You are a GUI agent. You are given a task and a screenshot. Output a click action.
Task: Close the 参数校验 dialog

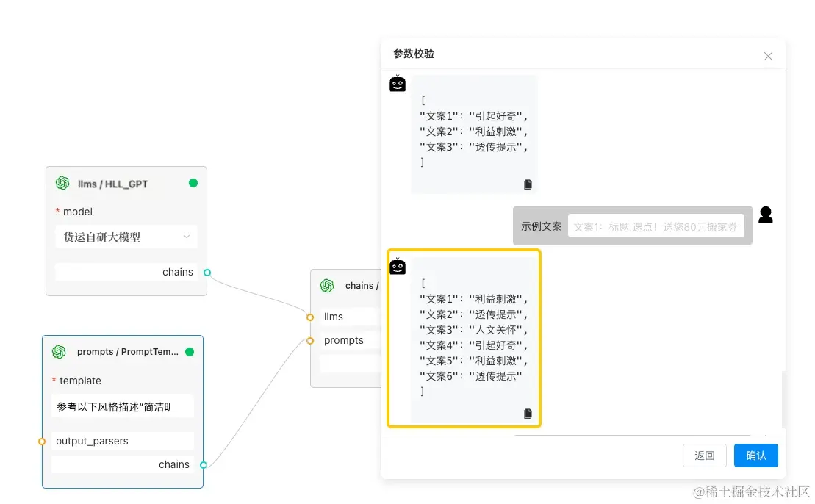click(768, 56)
